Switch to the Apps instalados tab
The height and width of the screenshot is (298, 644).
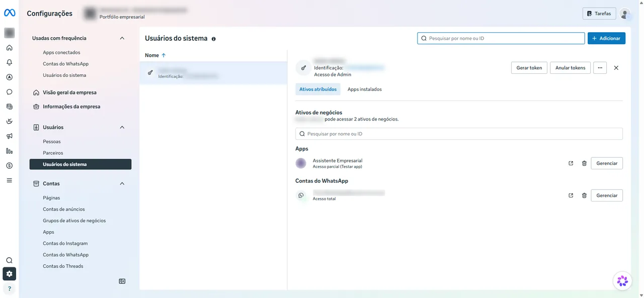365,89
